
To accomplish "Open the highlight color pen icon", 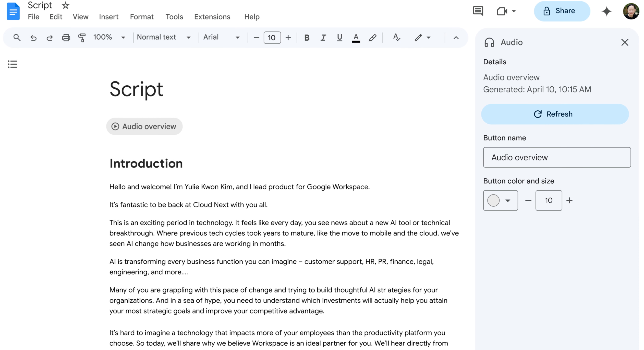I will point(372,38).
